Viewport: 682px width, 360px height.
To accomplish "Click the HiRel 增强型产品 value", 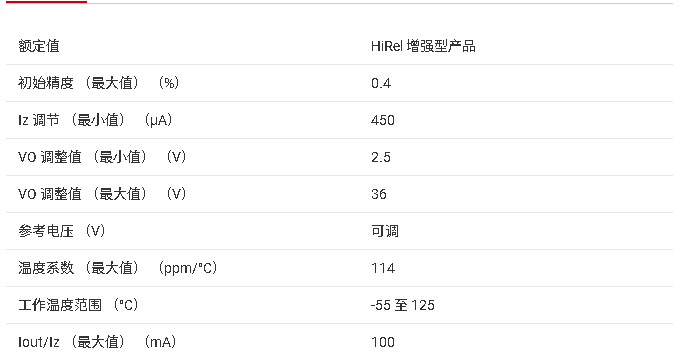I will coord(423,46).
